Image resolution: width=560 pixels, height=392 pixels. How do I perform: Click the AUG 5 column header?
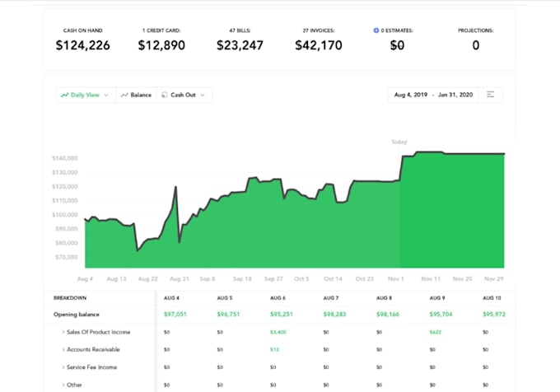(225, 298)
